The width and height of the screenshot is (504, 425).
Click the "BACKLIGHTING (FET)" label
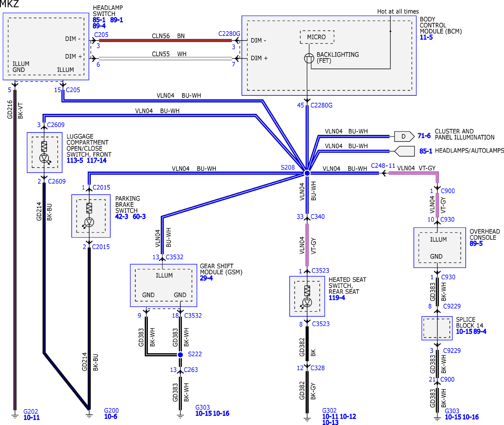[x=338, y=58]
